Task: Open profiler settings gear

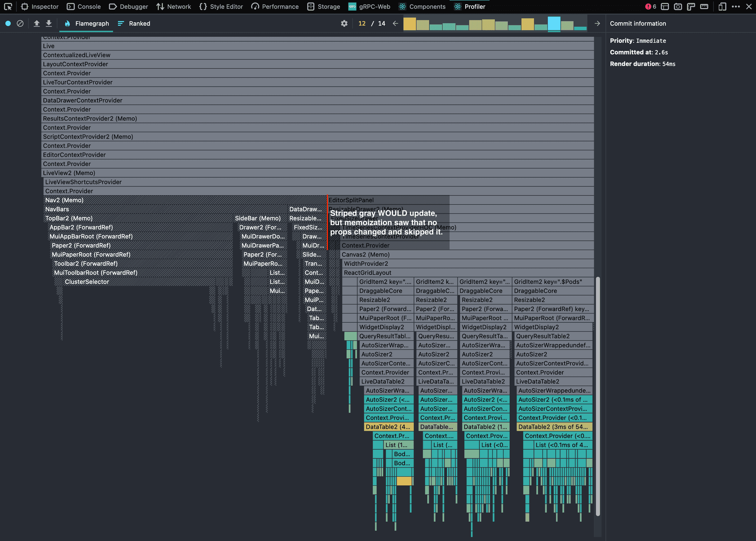Action: tap(344, 23)
